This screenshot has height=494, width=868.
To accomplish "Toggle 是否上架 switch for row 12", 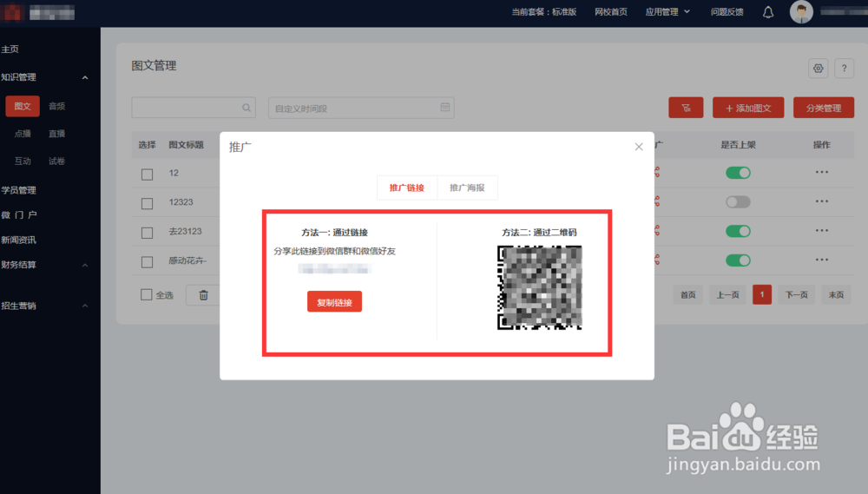I will coord(738,173).
